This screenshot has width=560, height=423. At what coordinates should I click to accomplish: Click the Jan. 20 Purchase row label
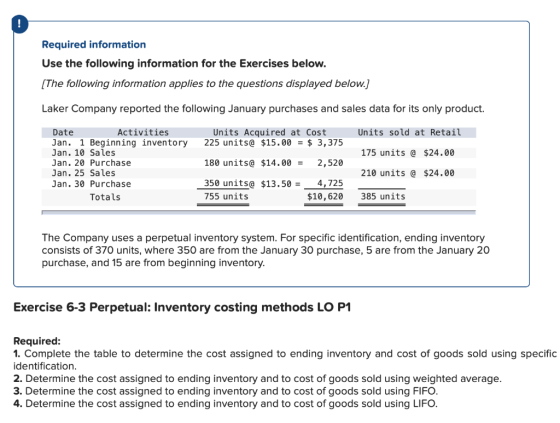point(91,163)
